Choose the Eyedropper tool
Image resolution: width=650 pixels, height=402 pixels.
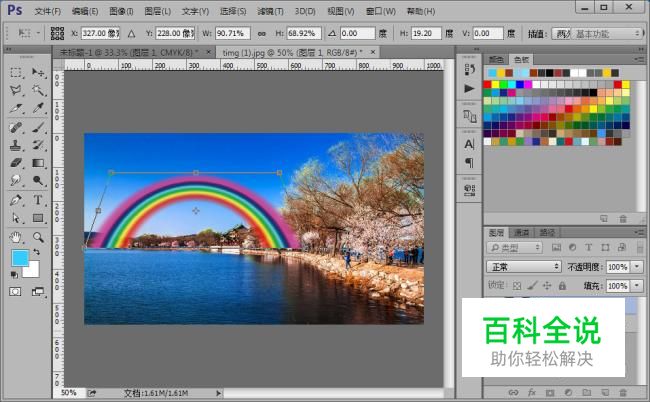click(39, 109)
